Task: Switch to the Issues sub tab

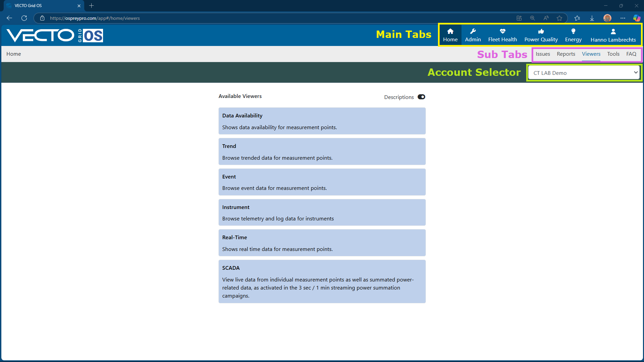Action: 543,54
